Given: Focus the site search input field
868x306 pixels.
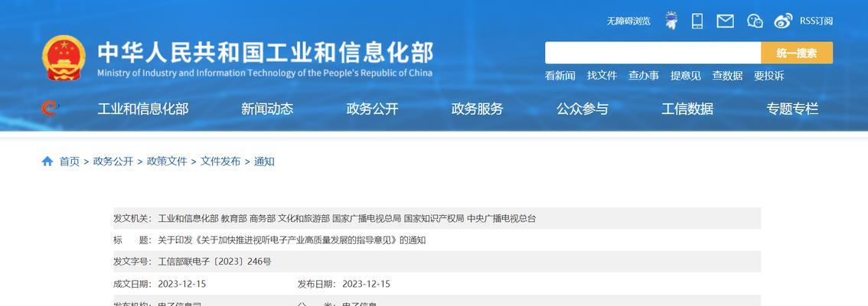Looking at the screenshot, I should 653,53.
